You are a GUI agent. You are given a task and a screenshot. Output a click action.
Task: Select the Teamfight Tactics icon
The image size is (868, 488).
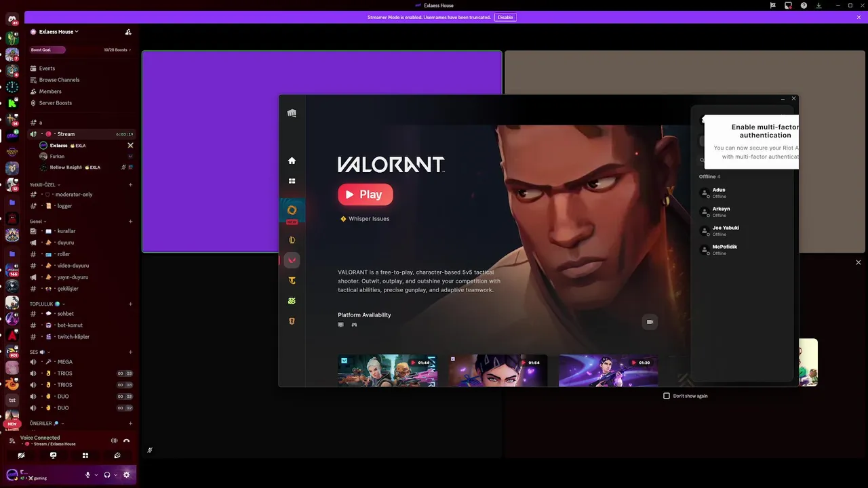click(x=292, y=281)
